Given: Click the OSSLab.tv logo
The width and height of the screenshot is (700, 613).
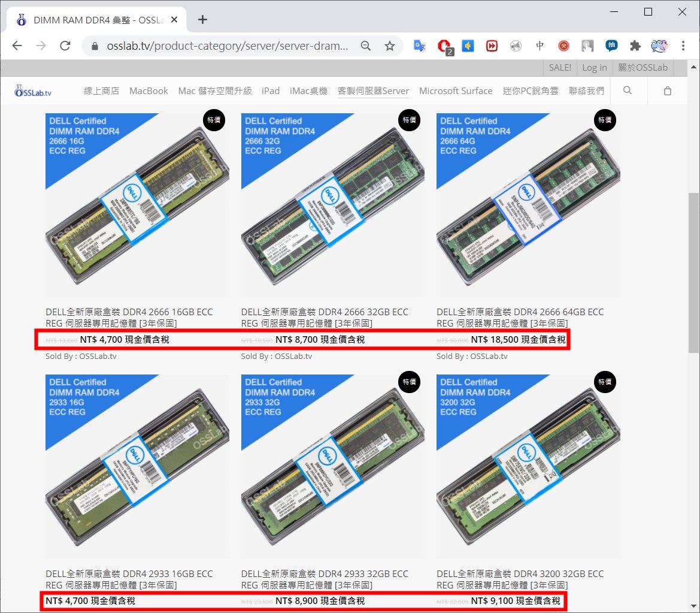Looking at the screenshot, I should 34,91.
